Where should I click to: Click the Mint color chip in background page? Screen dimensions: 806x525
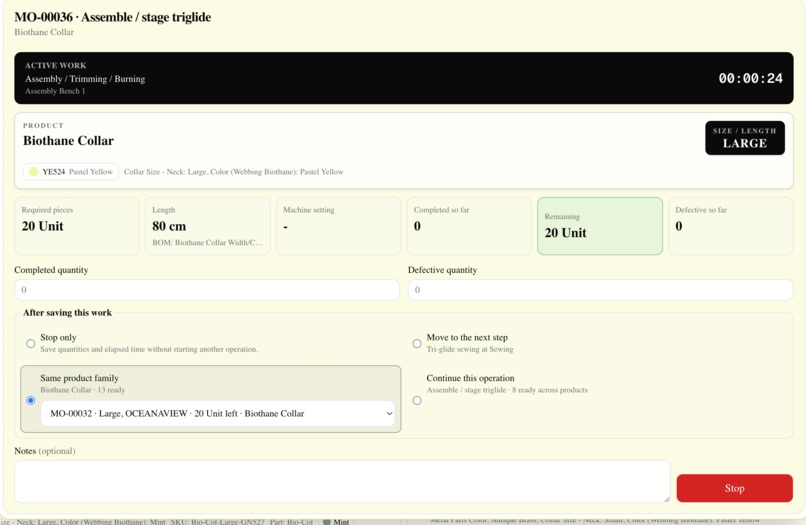pyautogui.click(x=336, y=521)
